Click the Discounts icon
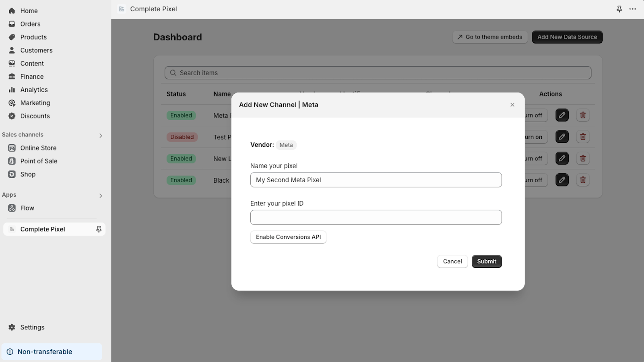The image size is (644, 362). pyautogui.click(x=12, y=116)
